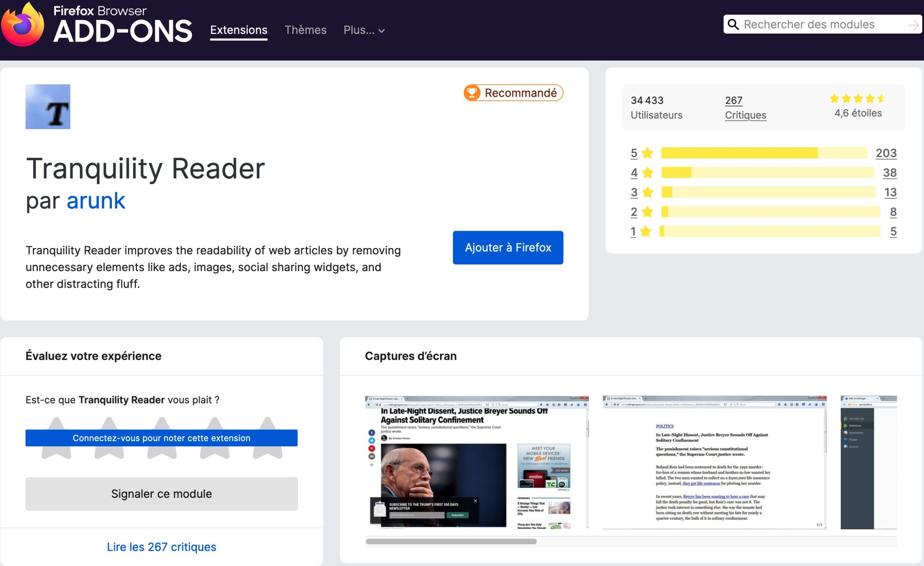The width and height of the screenshot is (924, 566).
Task: View the 13 three-star reviews count
Action: [890, 192]
